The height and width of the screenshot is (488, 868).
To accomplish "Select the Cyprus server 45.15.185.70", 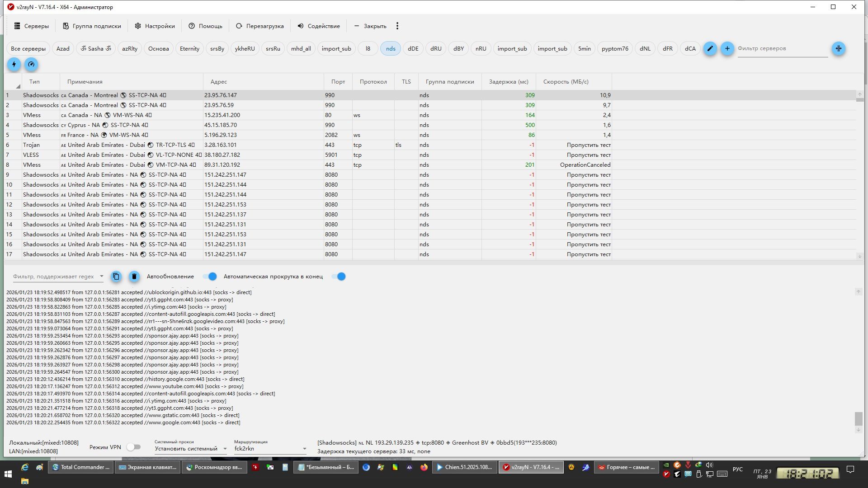I will [x=430, y=125].
